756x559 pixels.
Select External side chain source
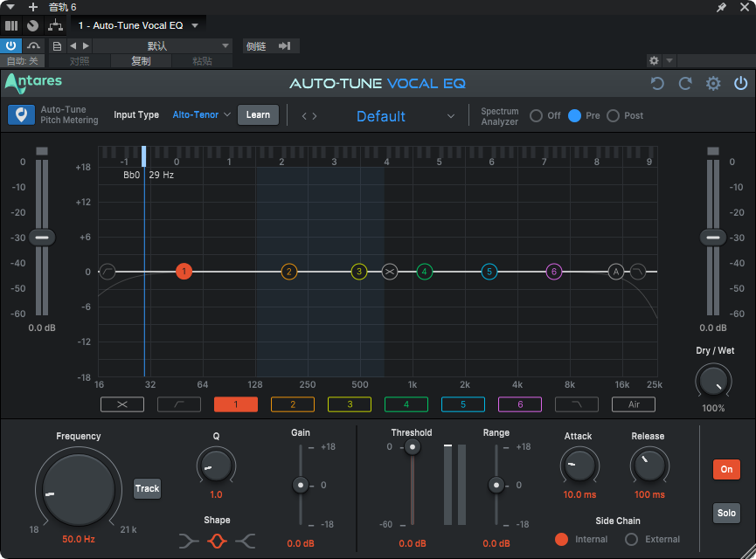pos(631,539)
